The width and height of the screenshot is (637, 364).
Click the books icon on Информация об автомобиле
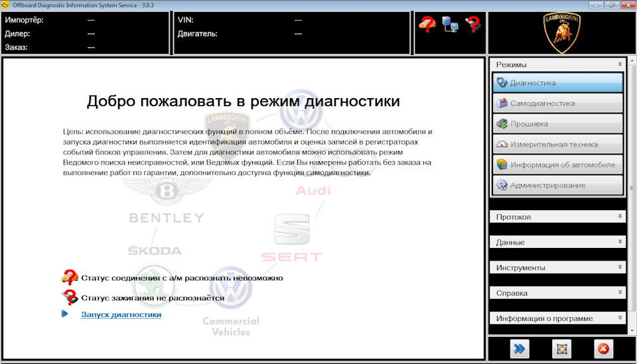pyautogui.click(x=502, y=164)
